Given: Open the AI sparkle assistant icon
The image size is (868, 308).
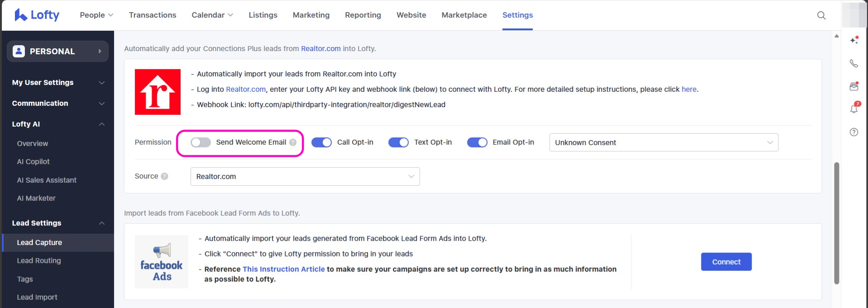Looking at the screenshot, I should coord(854,40).
